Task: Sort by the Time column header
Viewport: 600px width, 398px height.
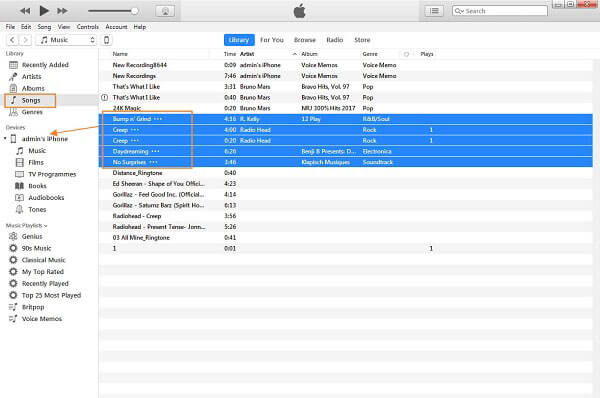Action: point(230,54)
